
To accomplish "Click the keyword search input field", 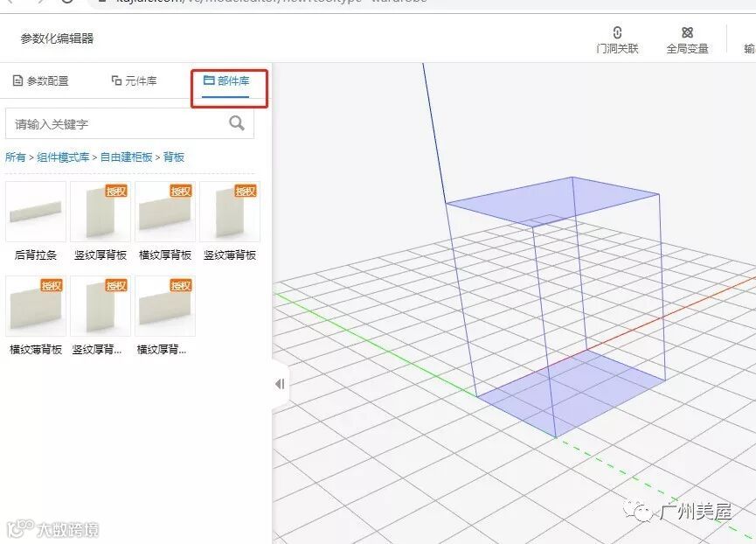I will (x=129, y=124).
